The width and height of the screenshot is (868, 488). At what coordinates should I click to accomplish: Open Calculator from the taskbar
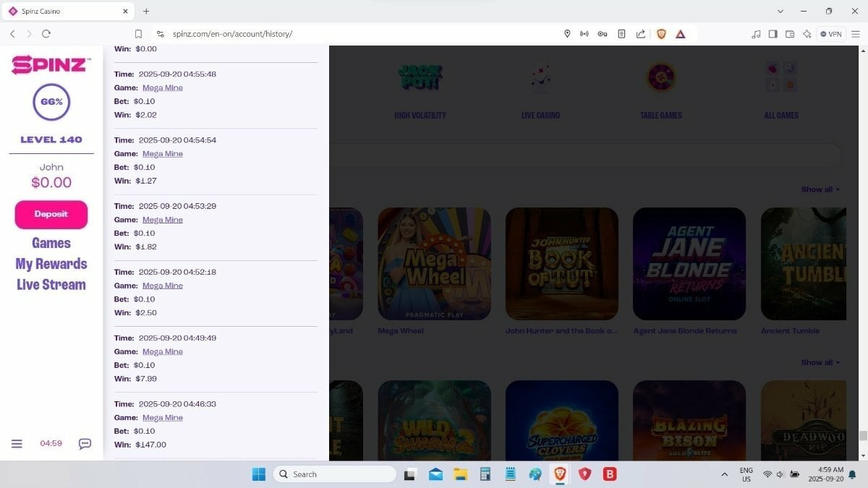point(485,474)
